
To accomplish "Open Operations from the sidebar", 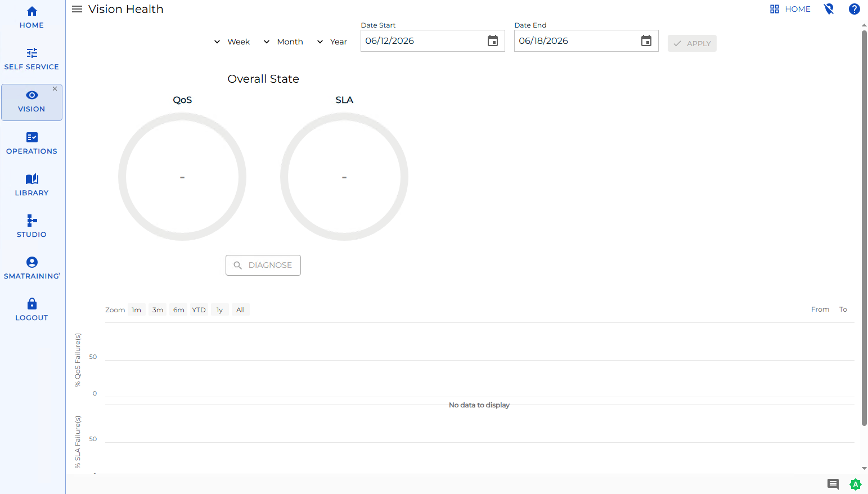I will click(x=32, y=143).
